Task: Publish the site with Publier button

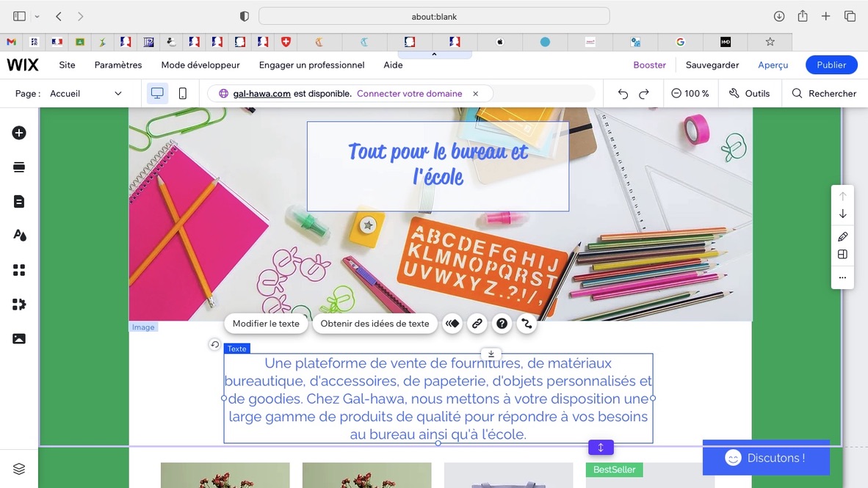Action: (x=831, y=65)
